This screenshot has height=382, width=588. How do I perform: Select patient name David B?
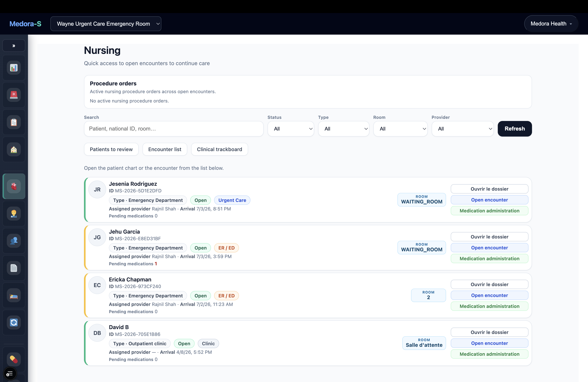[x=119, y=327]
